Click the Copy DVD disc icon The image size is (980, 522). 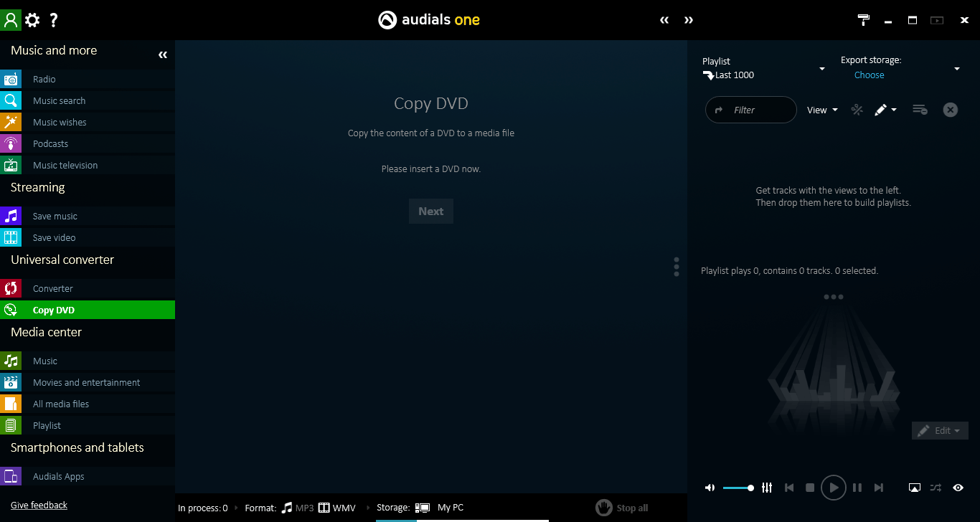click(x=11, y=310)
